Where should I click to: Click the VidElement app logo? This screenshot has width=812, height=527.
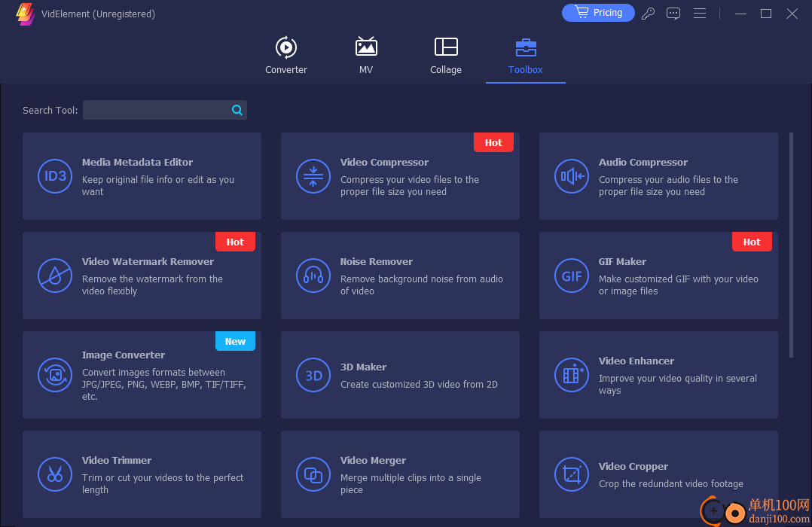point(25,14)
